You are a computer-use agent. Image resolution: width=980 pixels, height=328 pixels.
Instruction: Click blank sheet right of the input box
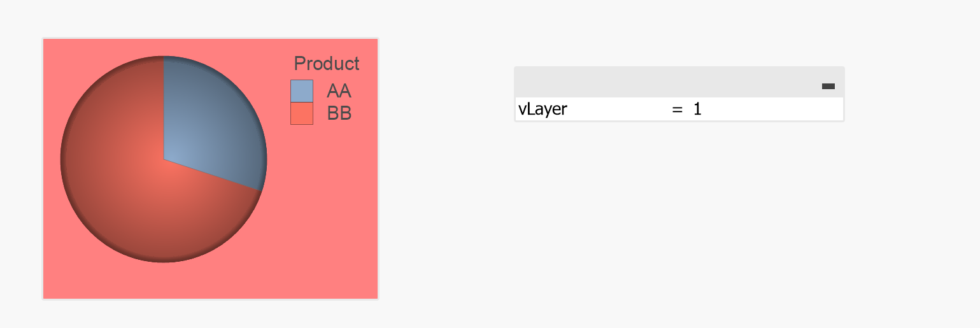click(911, 96)
